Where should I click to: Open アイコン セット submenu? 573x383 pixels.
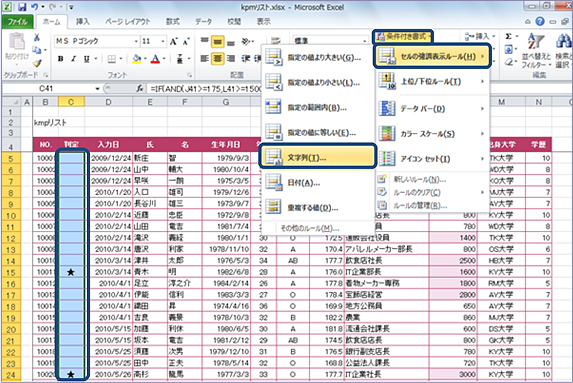point(432,159)
